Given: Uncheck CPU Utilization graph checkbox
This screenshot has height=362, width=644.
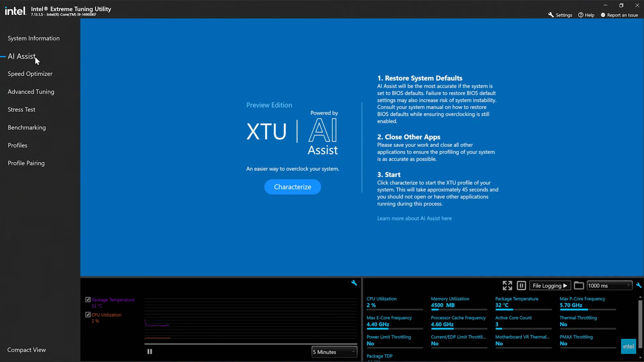Looking at the screenshot, I should tap(88, 315).
